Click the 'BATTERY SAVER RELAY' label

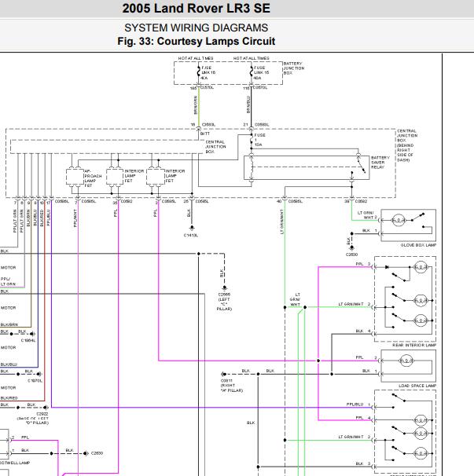click(380, 163)
